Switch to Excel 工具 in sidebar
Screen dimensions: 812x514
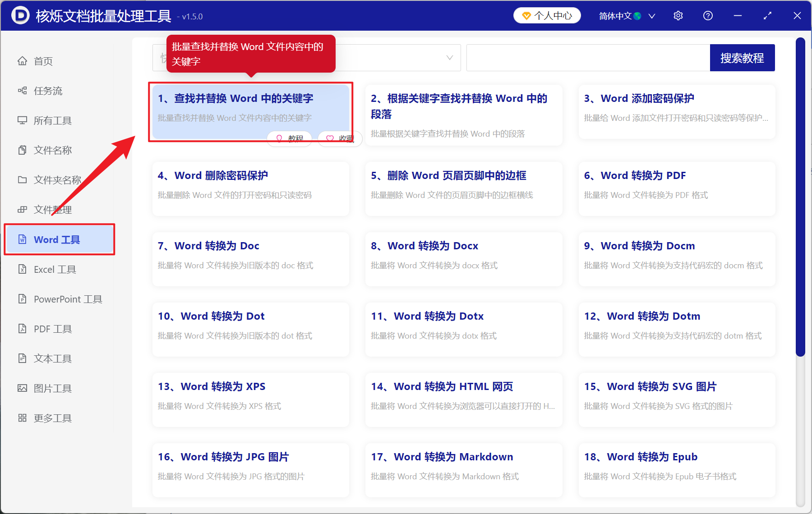coord(52,269)
